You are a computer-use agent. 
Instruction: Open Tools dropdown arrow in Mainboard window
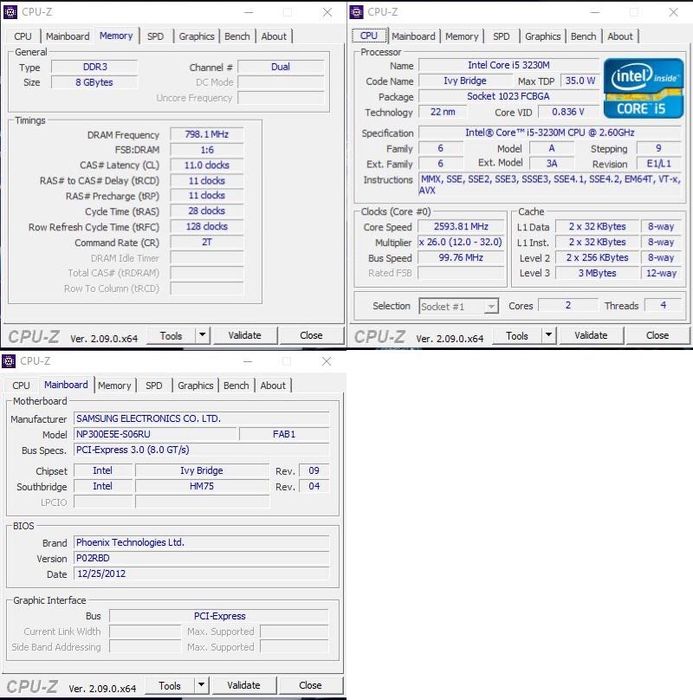[x=201, y=684]
